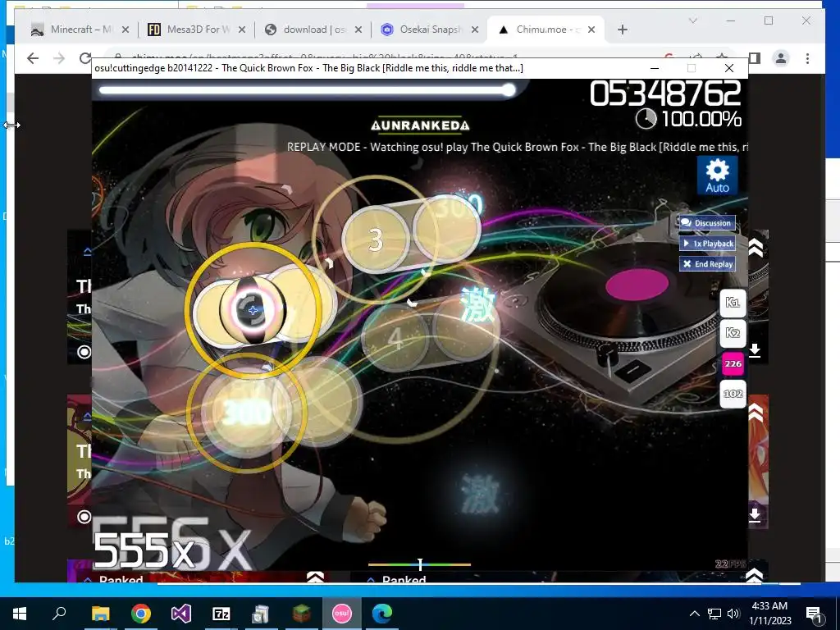Screen dimensions: 840x630
Task: Open the Auto mod settings gear
Action: tap(717, 176)
